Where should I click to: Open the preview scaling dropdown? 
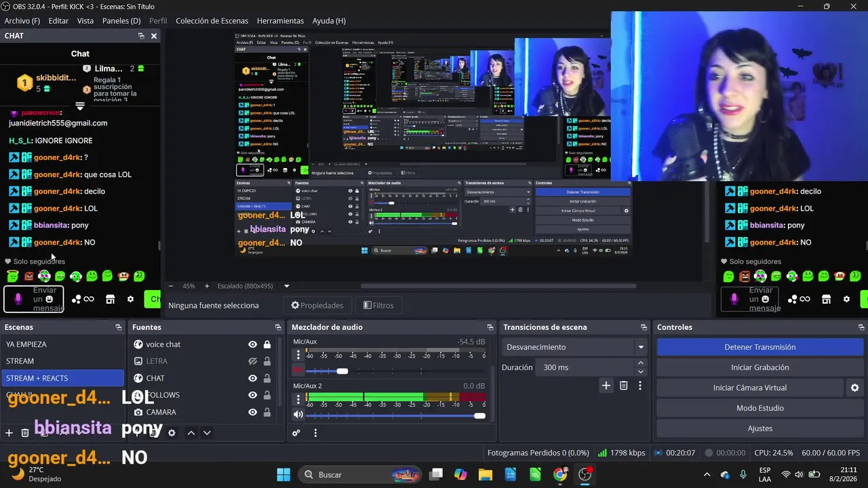point(286,286)
